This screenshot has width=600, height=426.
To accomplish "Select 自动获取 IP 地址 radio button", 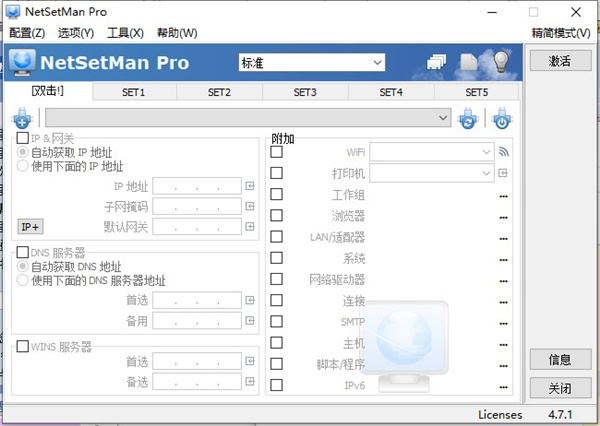I will pyautogui.click(x=23, y=152).
